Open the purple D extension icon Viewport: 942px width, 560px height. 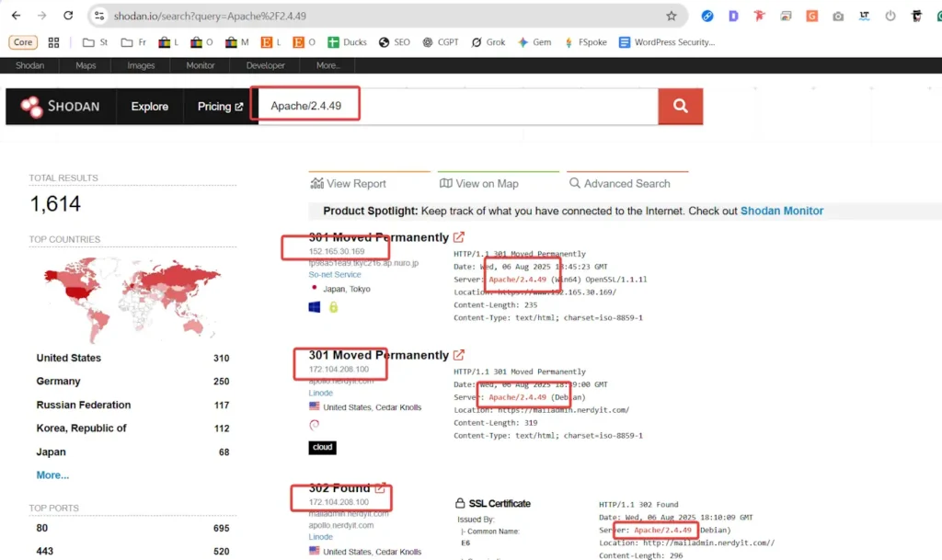[733, 17]
